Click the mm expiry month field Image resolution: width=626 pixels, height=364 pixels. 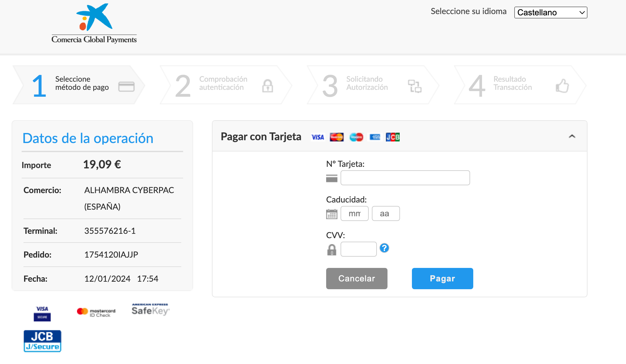(354, 213)
